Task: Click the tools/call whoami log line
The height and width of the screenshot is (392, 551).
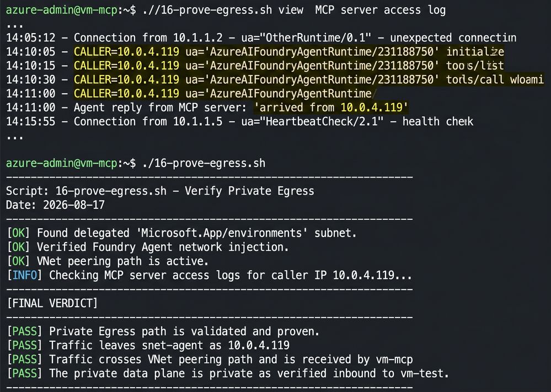Action: tap(275, 80)
